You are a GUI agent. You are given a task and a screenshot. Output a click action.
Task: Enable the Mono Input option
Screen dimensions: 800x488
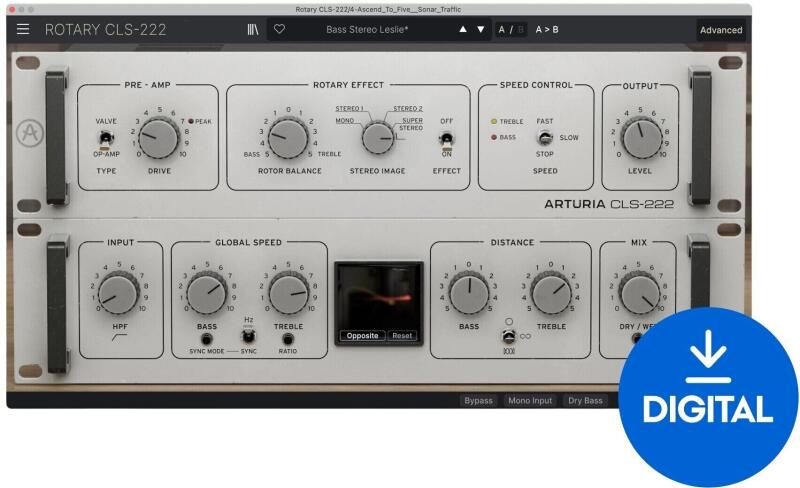[528, 400]
